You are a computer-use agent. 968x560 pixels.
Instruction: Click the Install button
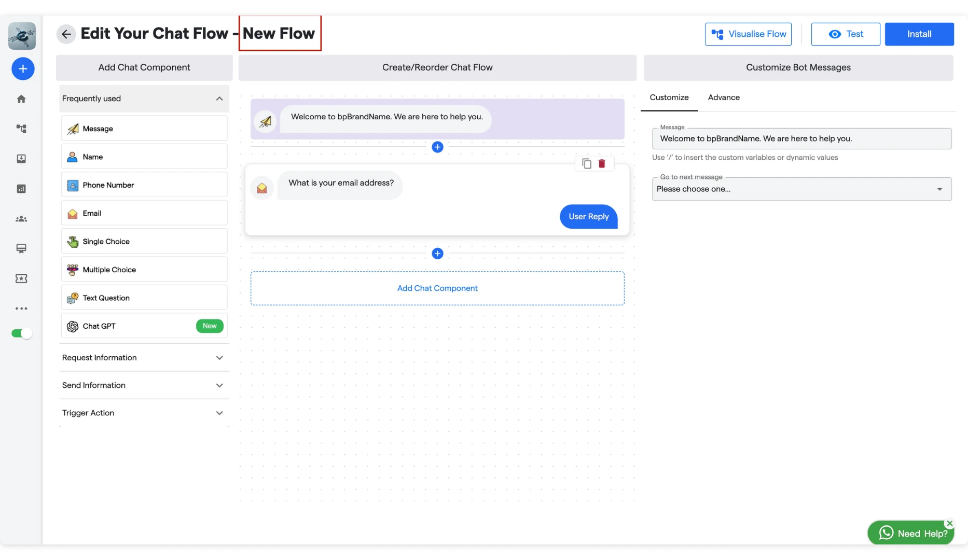919,34
